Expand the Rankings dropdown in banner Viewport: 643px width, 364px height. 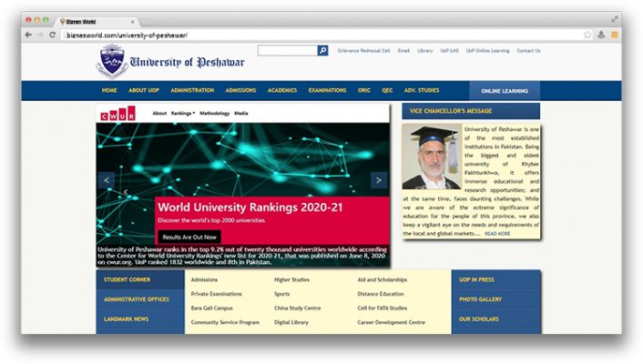[x=183, y=113]
